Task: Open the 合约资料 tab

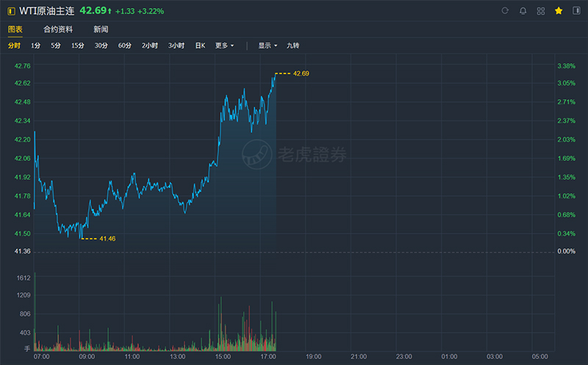Action: point(57,29)
